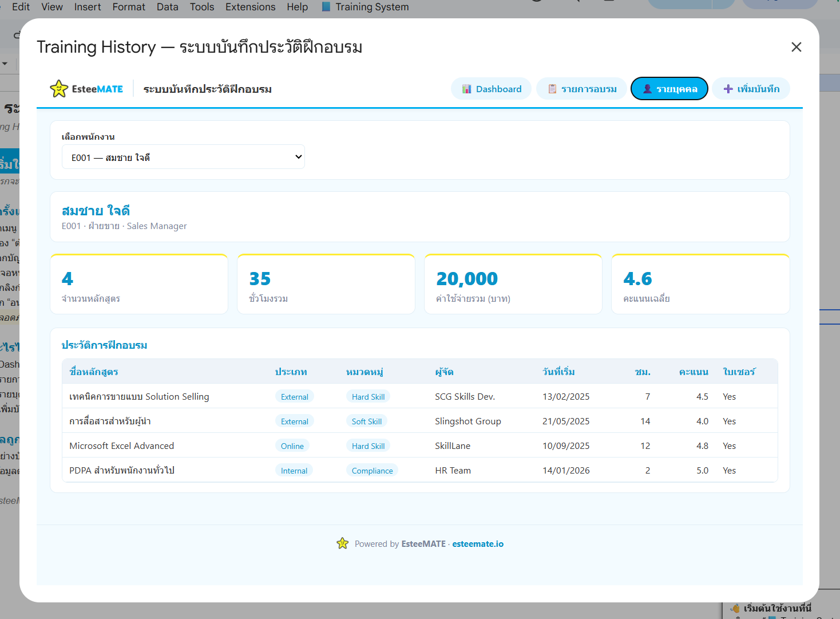Click the Internal type badge
The width and height of the screenshot is (840, 619).
[294, 471]
